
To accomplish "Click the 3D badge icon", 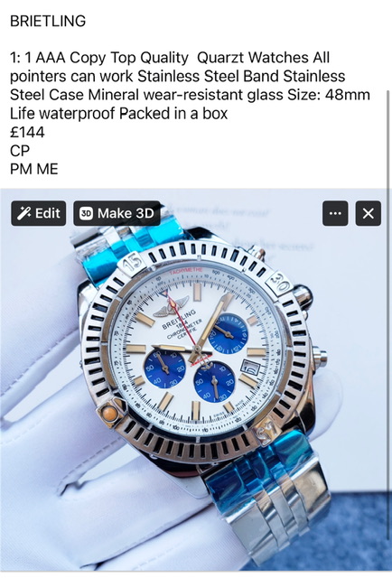I will click(86, 213).
